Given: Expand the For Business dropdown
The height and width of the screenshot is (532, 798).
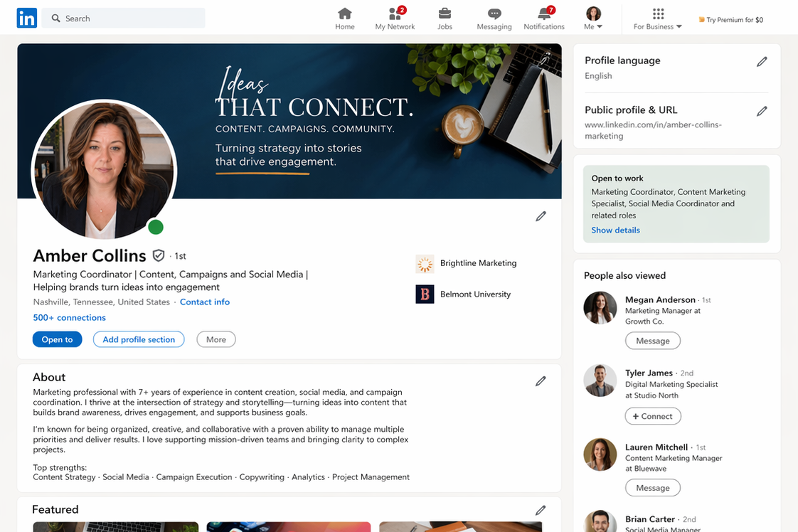Looking at the screenshot, I should click(658, 18).
